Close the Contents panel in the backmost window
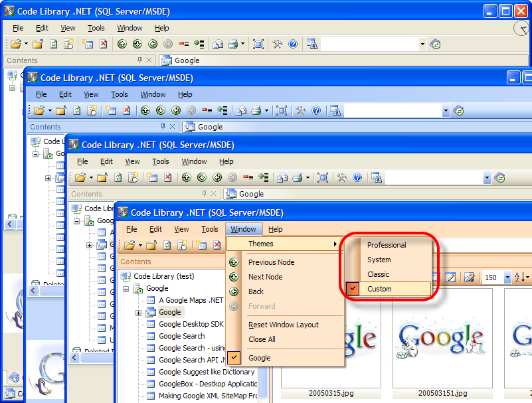Image resolution: width=532 pixels, height=403 pixels. (x=149, y=60)
